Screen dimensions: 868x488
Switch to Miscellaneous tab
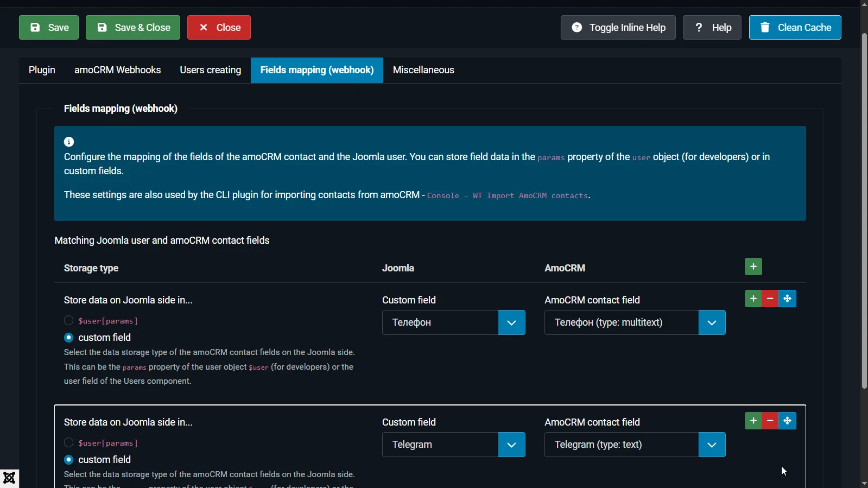423,70
